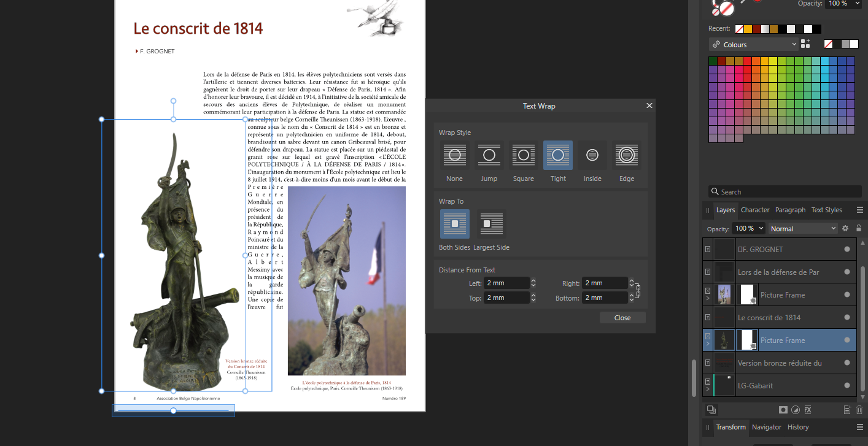Click the Add Layer icon
The image size is (868, 446).
pos(847,410)
